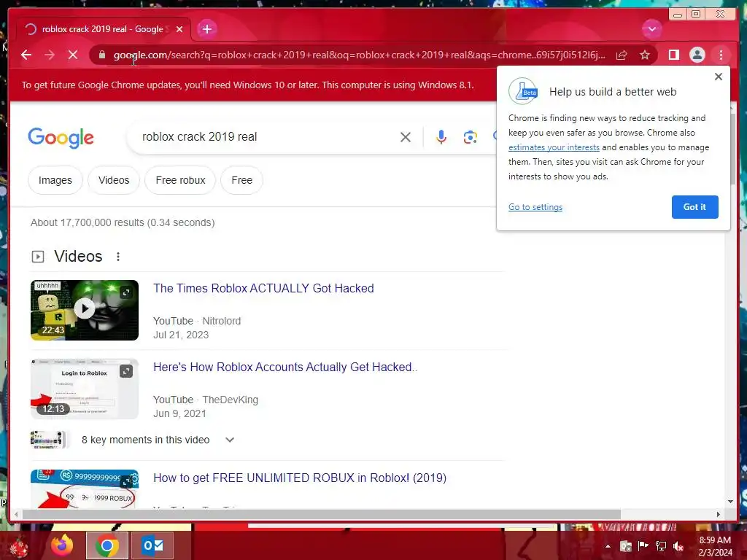Open Action Center flag tray icon
This screenshot has width=747, height=560.
pyautogui.click(x=643, y=546)
